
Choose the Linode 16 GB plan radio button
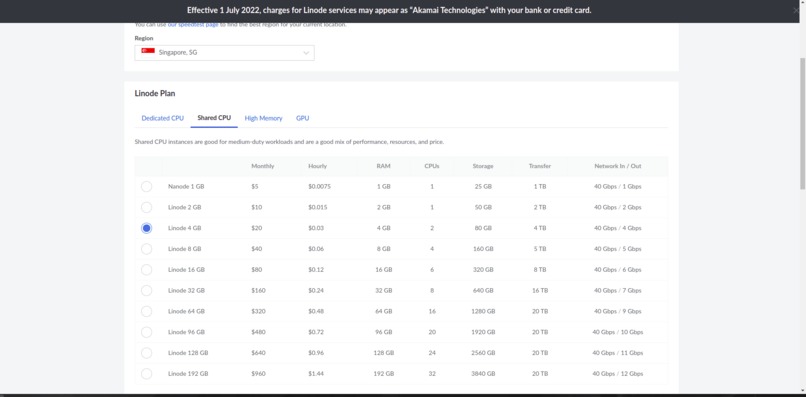146,269
